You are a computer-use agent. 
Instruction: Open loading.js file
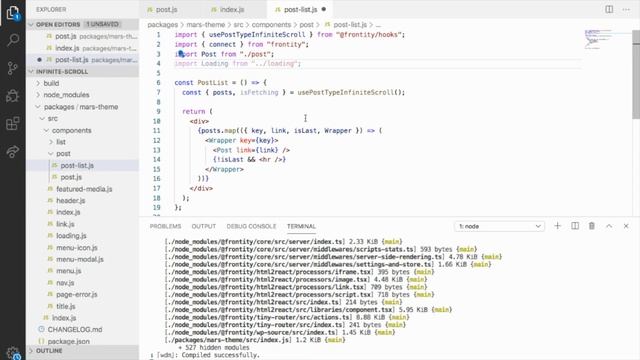(83, 236)
